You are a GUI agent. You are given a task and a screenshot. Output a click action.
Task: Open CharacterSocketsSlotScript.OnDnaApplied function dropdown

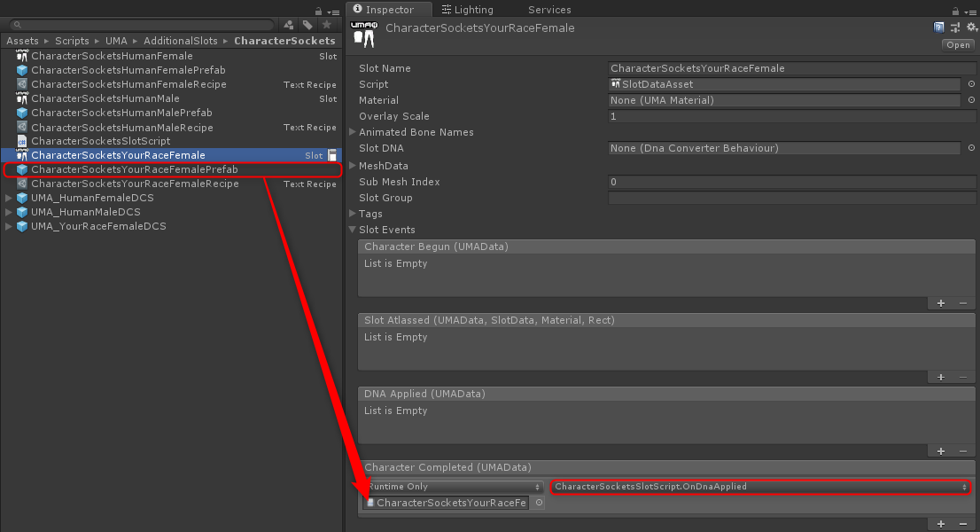point(759,487)
